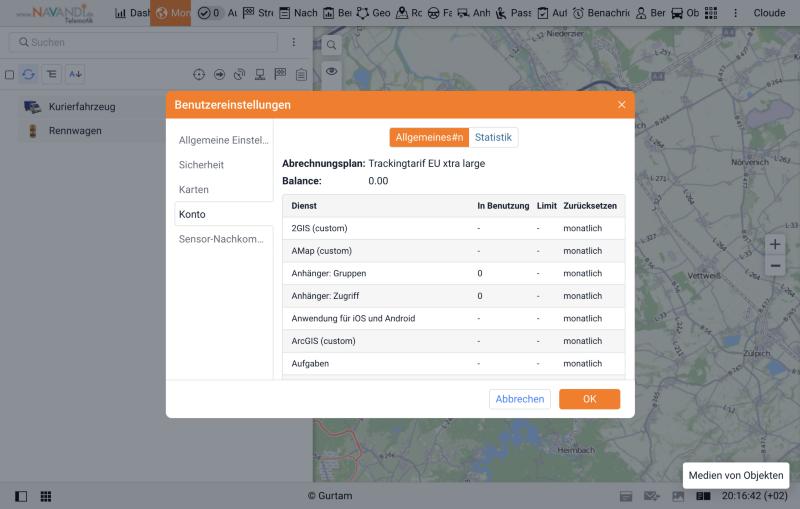This screenshot has width=800, height=509.
Task: Open the Benachrichtigungen alarm tab
Action: click(x=601, y=13)
